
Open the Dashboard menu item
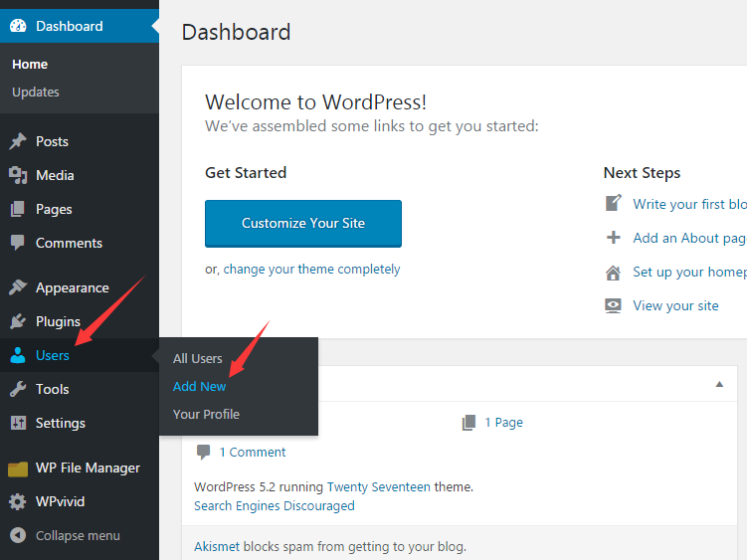pos(80,26)
